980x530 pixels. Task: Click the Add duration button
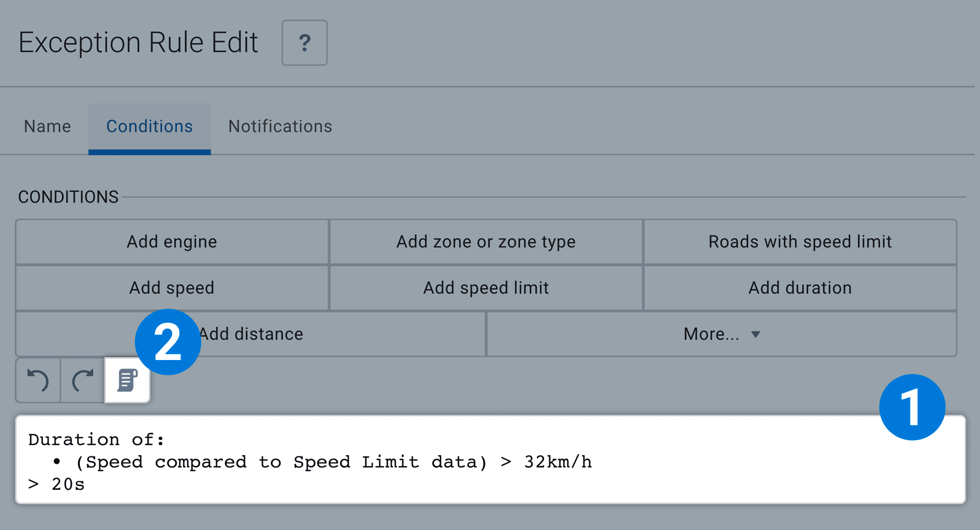click(x=800, y=288)
